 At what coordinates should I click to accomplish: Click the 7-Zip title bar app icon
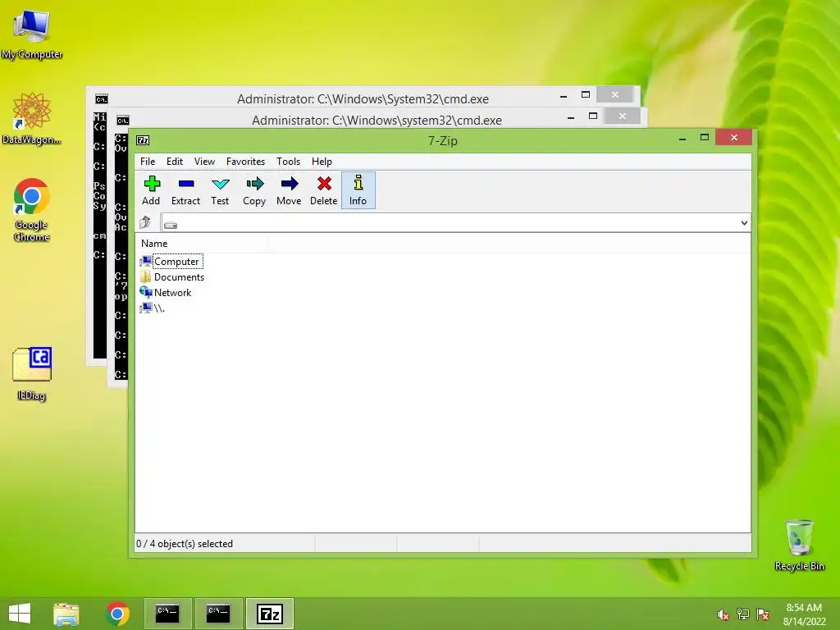(143, 140)
